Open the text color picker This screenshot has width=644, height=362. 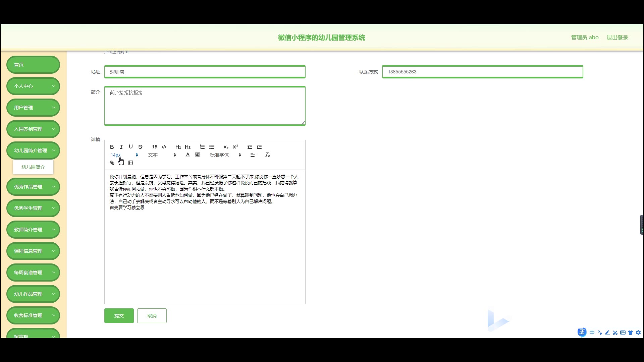pyautogui.click(x=188, y=155)
